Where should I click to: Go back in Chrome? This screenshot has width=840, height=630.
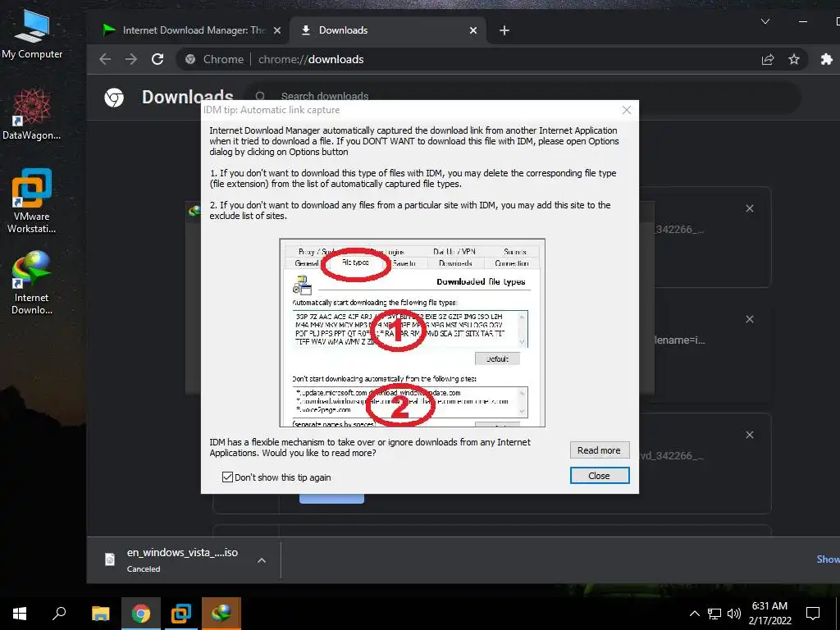105,59
